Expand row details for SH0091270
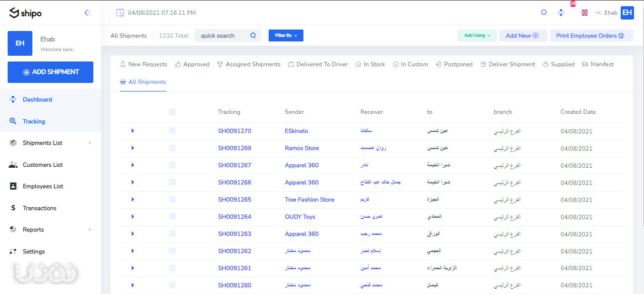644x294 pixels. (132, 131)
